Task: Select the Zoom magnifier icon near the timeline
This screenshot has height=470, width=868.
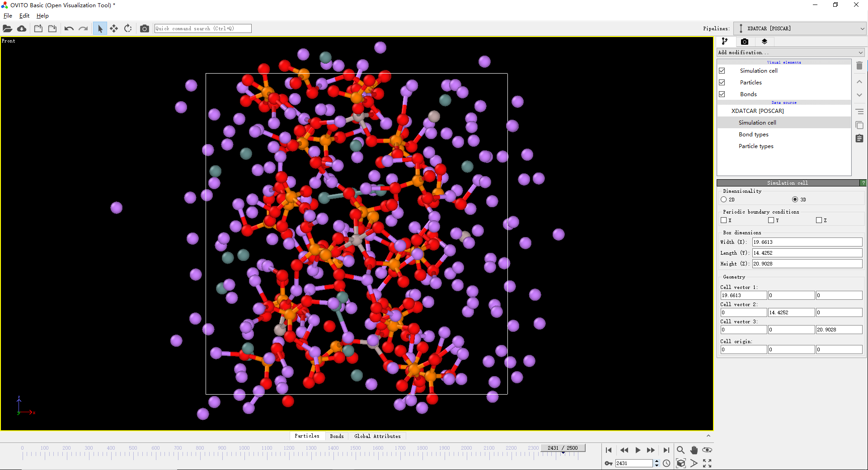Action: point(680,450)
